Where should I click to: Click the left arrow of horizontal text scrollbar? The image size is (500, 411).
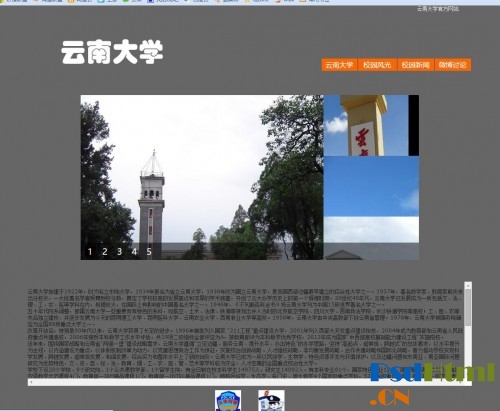pos(31,382)
